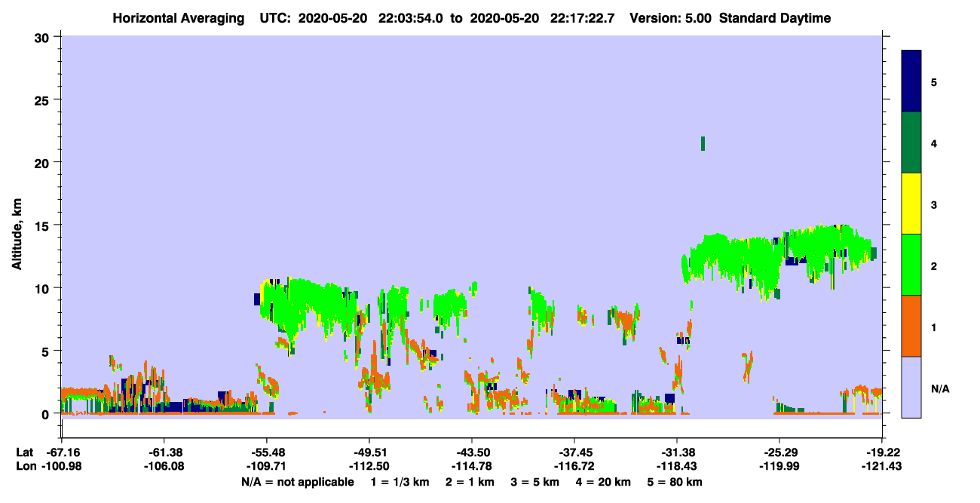Viewport: 980px width, 503px height.
Task: Click the dark green colorbar segment labeled 4
Action: tap(911, 143)
